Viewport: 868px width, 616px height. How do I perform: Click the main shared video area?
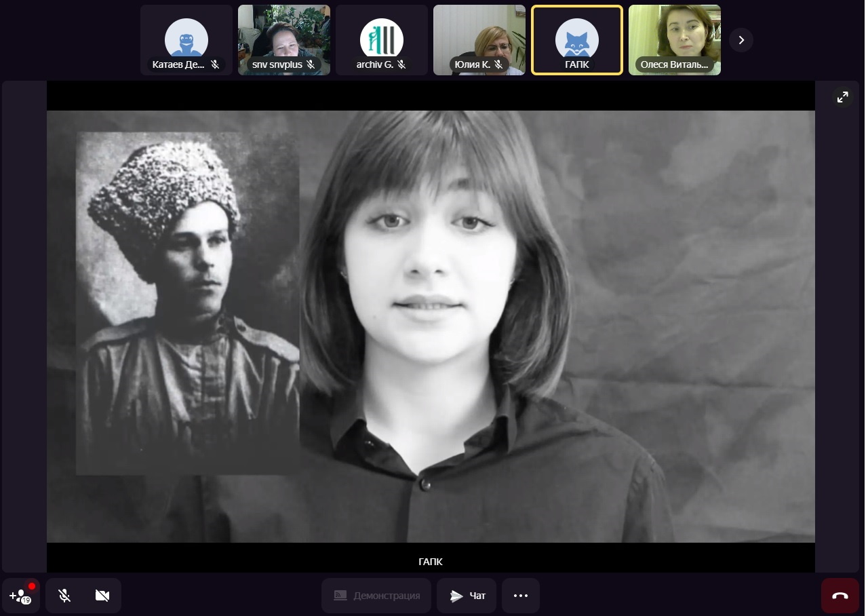431,326
